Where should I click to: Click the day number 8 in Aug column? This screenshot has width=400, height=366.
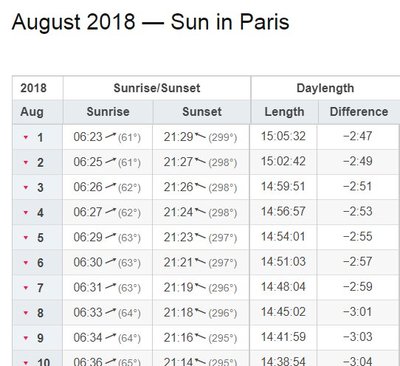point(40,313)
